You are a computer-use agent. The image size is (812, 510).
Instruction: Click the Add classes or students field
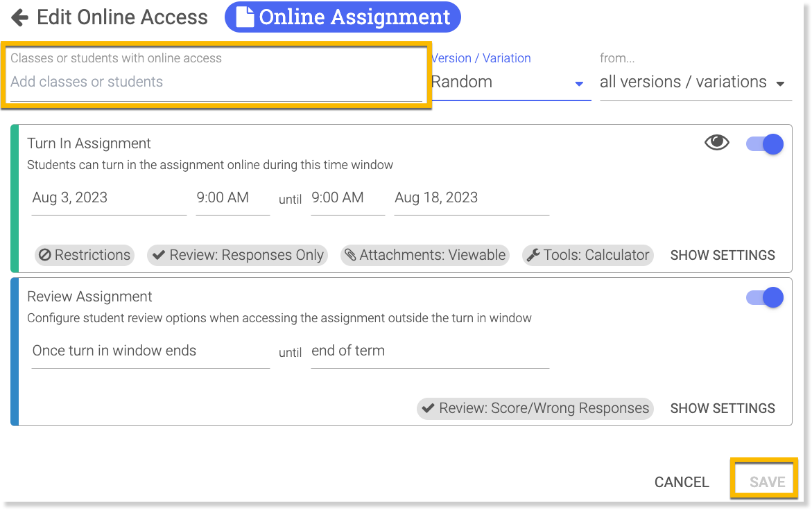coord(216,82)
